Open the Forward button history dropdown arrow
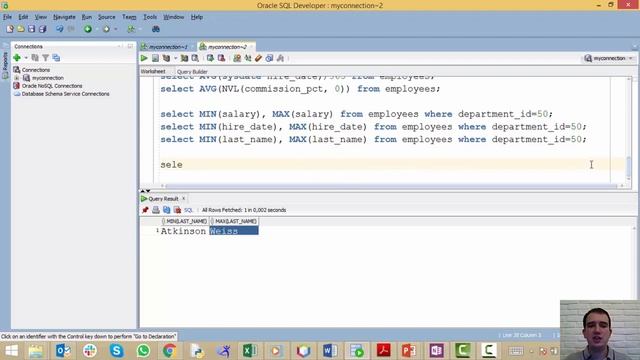This screenshot has height=360, width=640. [x=116, y=29]
